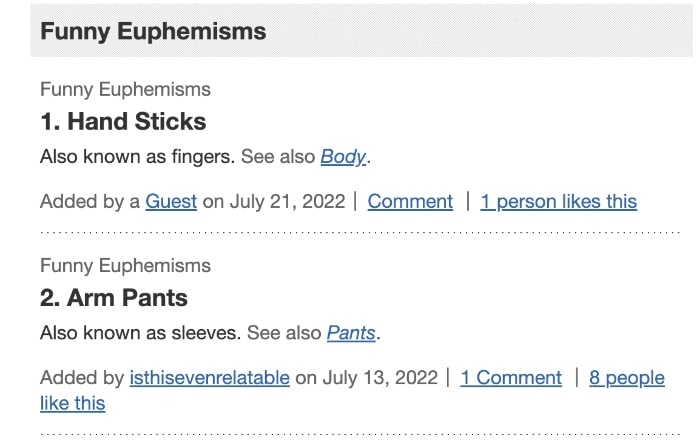The image size is (700, 446).
Task: Click Comment link under Hand Sticks
Action: [x=410, y=201]
